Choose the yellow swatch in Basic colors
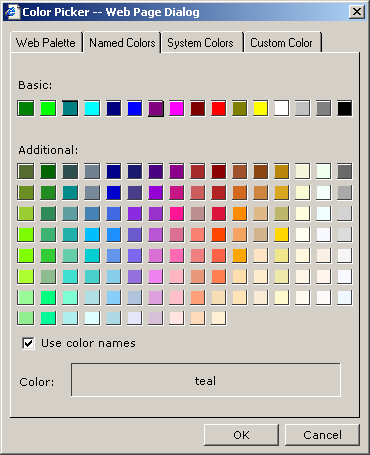 (260, 109)
